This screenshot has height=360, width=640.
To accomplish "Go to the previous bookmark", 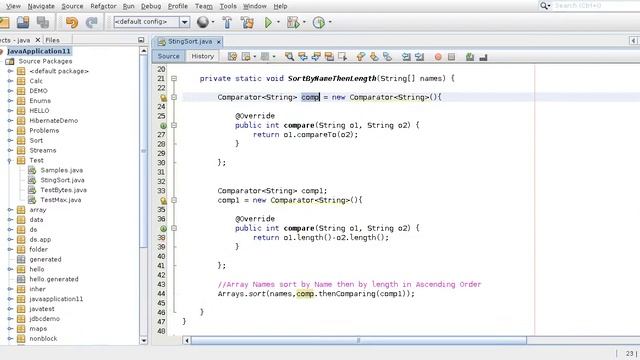I will pos(360,57).
